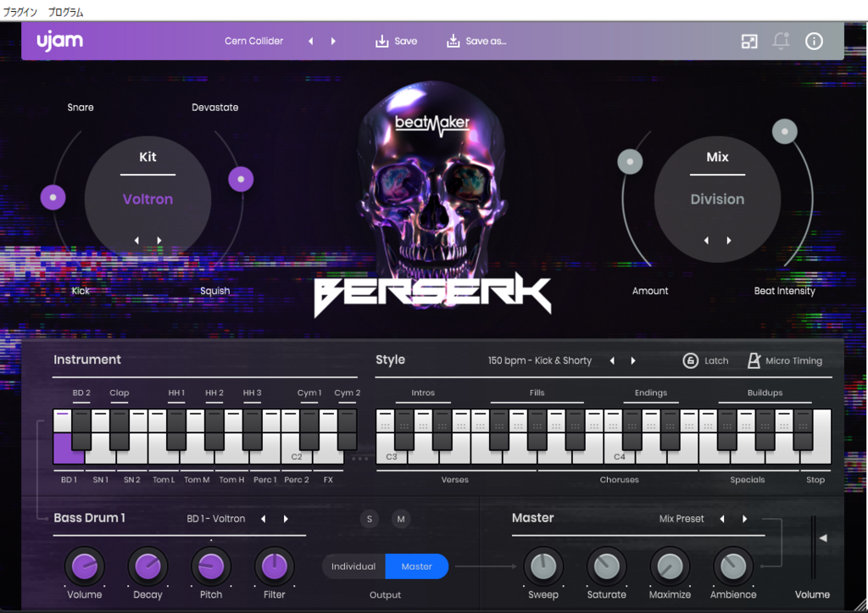Viewport: 868px width, 613px height.
Task: Open the プログラム menu
Action: (x=65, y=12)
